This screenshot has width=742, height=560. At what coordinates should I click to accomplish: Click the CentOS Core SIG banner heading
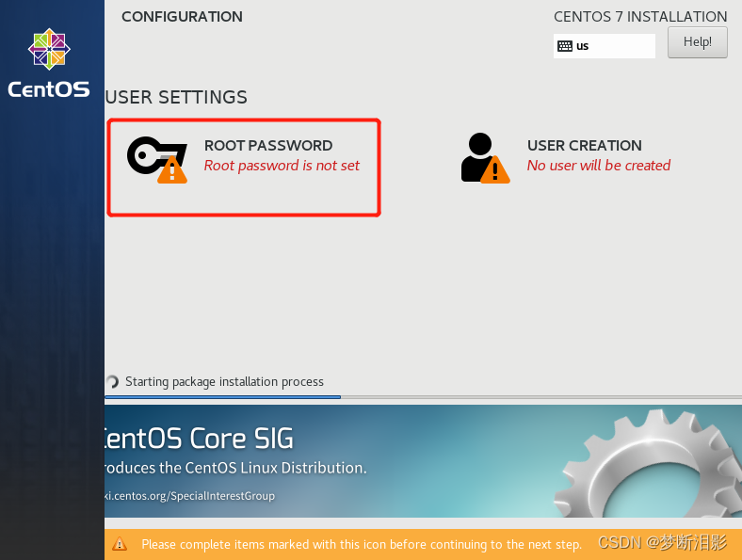coord(200,438)
